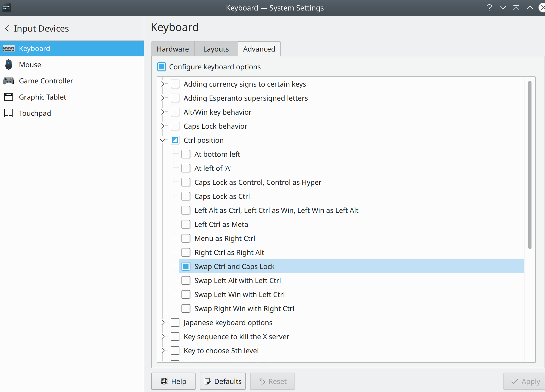This screenshot has height=392, width=545.
Task: Expand the Caps Lock behavior group
Action: tap(163, 126)
